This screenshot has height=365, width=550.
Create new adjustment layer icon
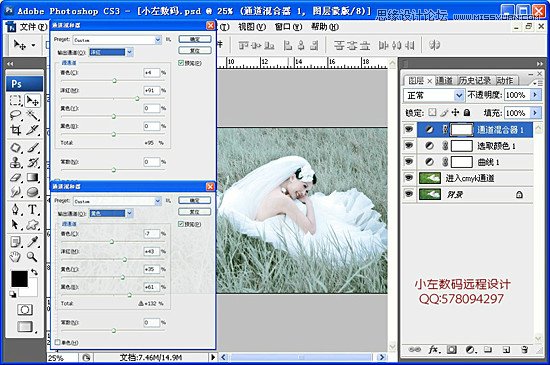click(x=470, y=350)
